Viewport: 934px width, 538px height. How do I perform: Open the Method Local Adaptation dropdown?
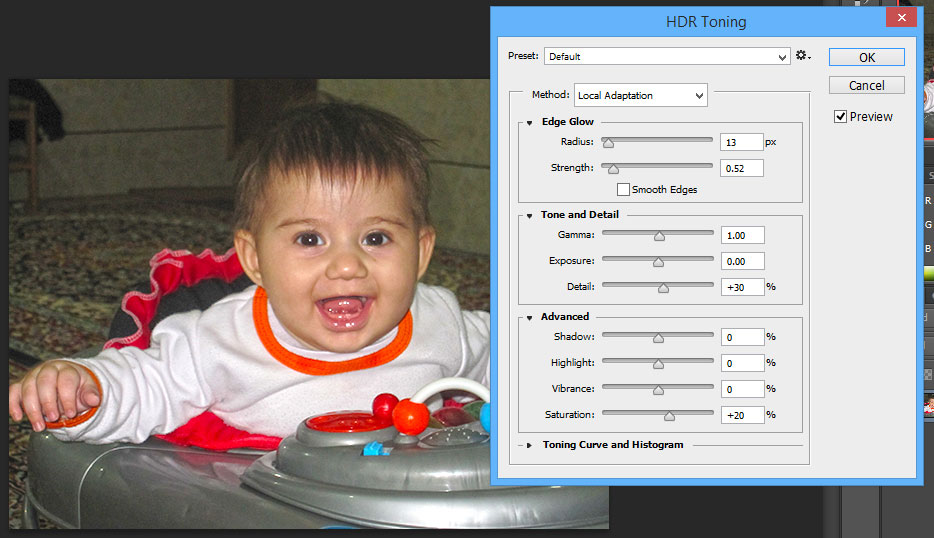[640, 96]
